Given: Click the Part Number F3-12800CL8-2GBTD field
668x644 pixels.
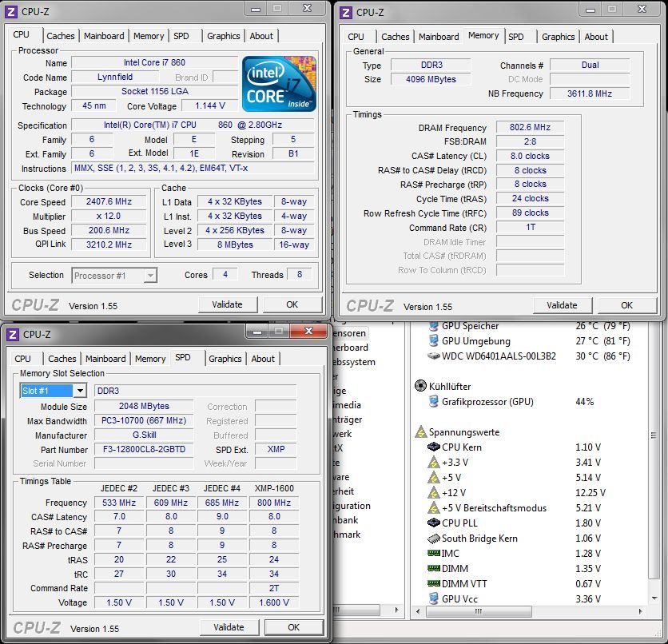Looking at the screenshot, I should click(x=144, y=449).
